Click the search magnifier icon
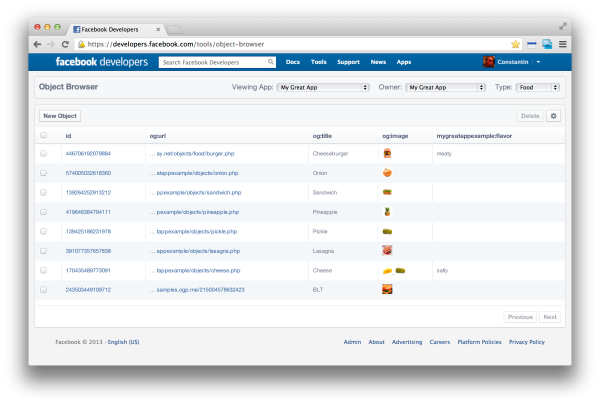 (x=271, y=62)
